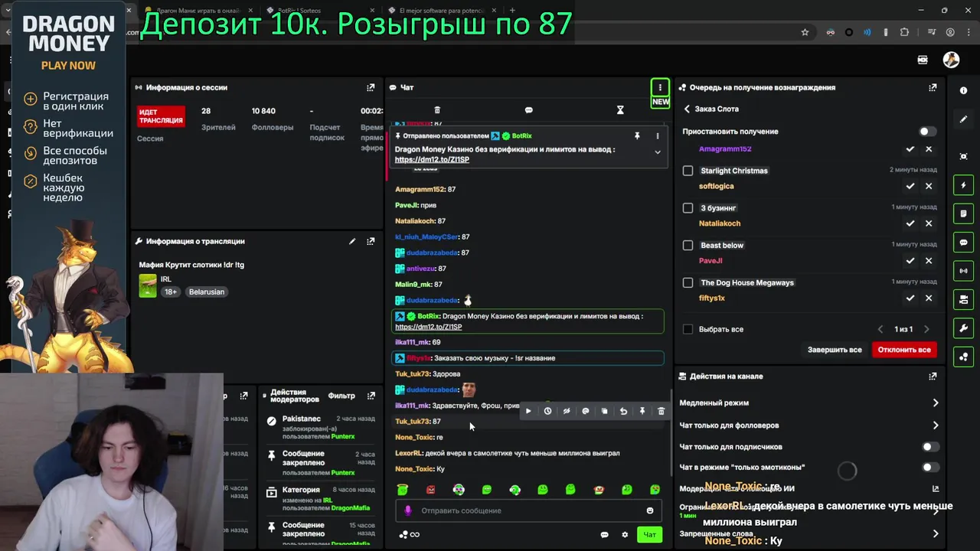Click Завершить все button
980x551 pixels.
(835, 350)
